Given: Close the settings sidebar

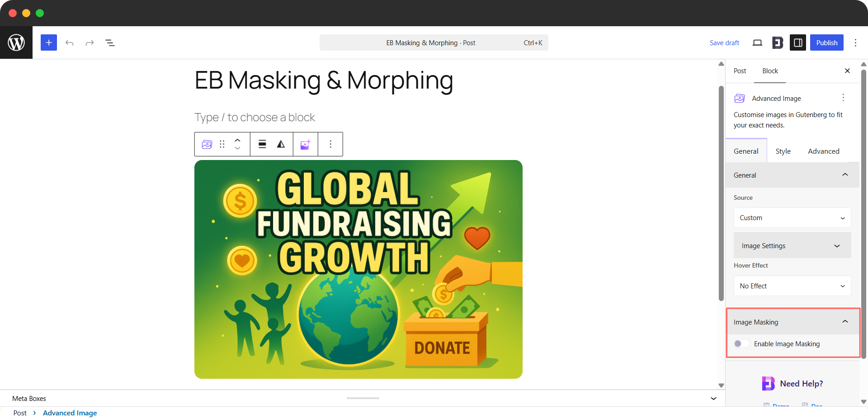Looking at the screenshot, I should point(847,71).
